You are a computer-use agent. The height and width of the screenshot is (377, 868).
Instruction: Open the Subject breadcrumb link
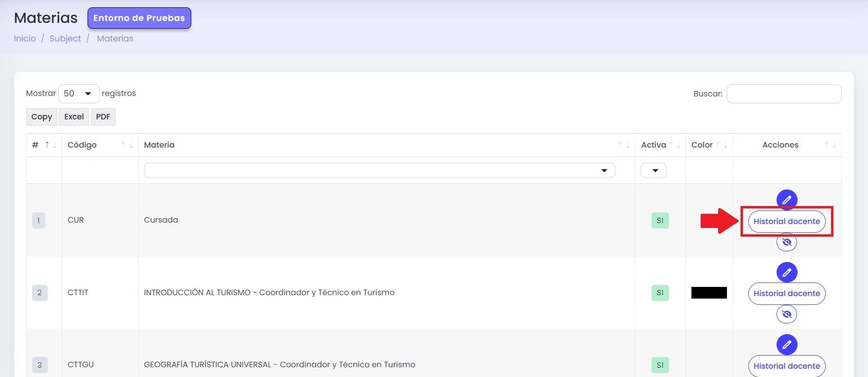[x=65, y=38]
